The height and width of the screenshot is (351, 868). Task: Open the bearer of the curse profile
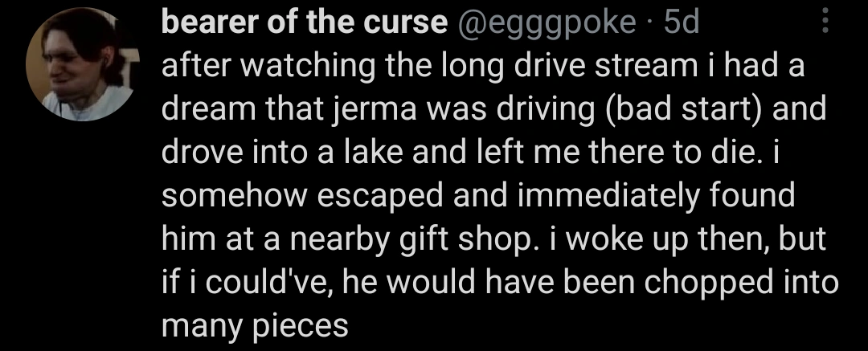[304, 26]
